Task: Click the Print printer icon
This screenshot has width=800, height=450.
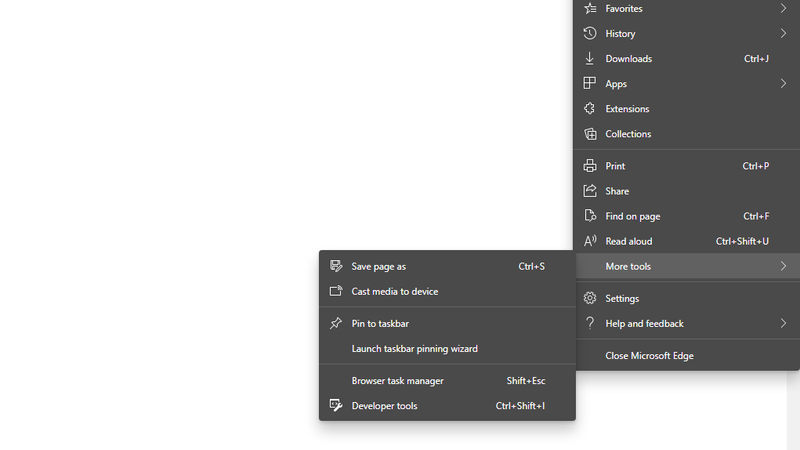Action: point(590,165)
